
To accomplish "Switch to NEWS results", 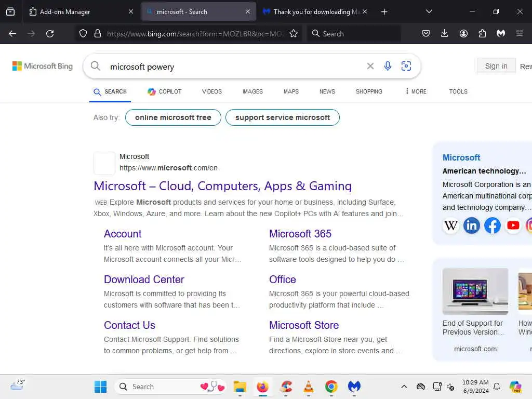I will point(327,91).
